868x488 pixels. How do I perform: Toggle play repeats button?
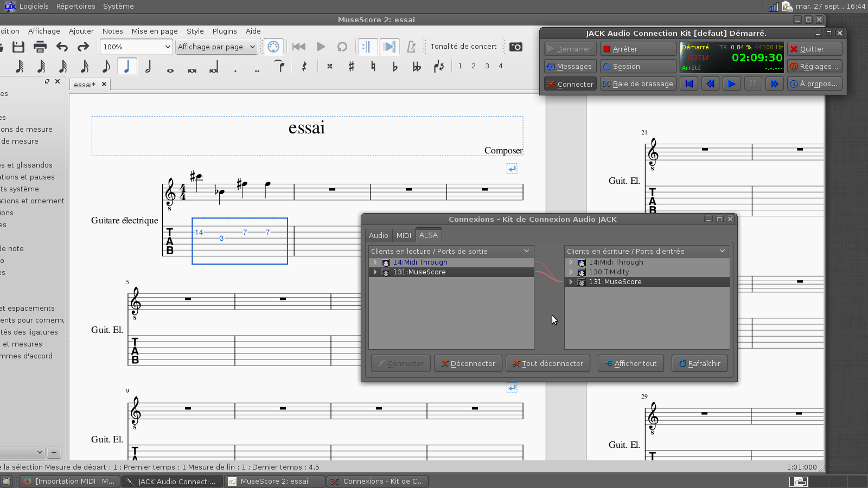tap(367, 47)
